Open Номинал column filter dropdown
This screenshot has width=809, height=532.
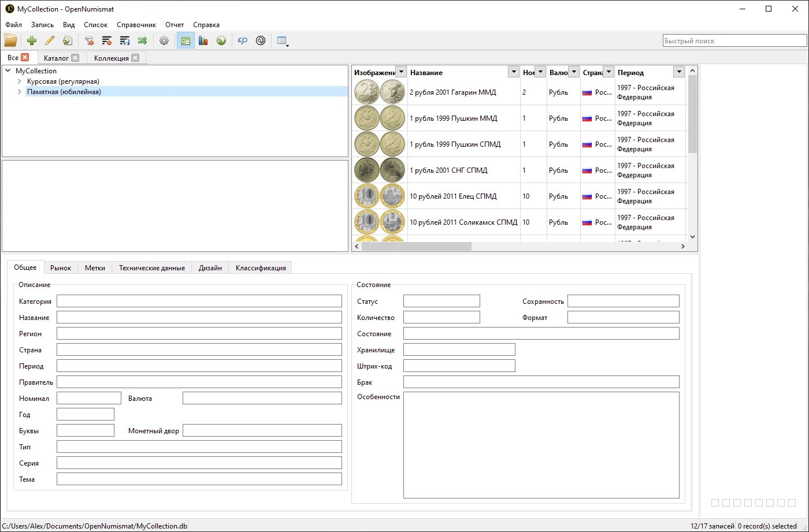[x=540, y=72]
